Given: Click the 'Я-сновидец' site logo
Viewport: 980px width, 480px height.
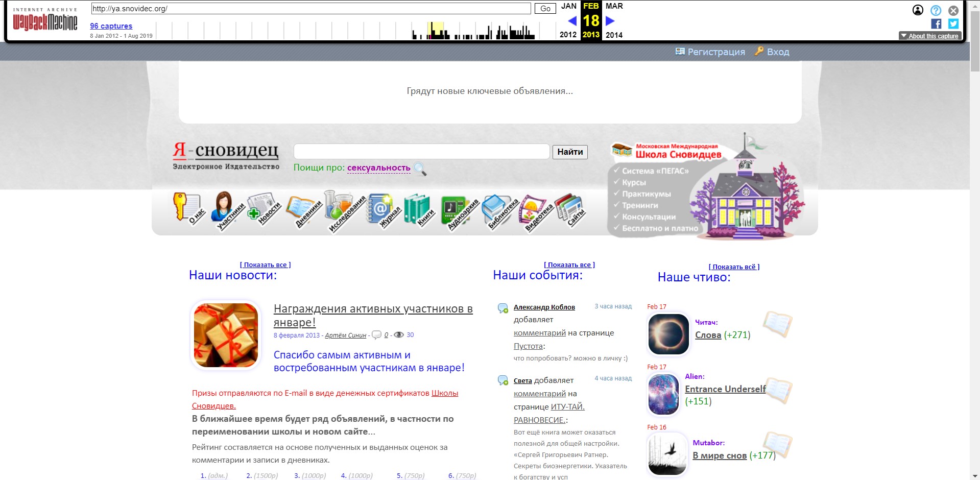Looking at the screenshot, I should click(x=226, y=156).
